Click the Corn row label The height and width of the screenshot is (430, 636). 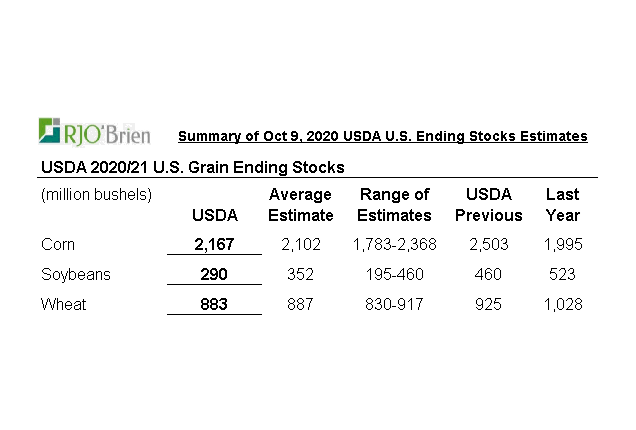(57, 244)
